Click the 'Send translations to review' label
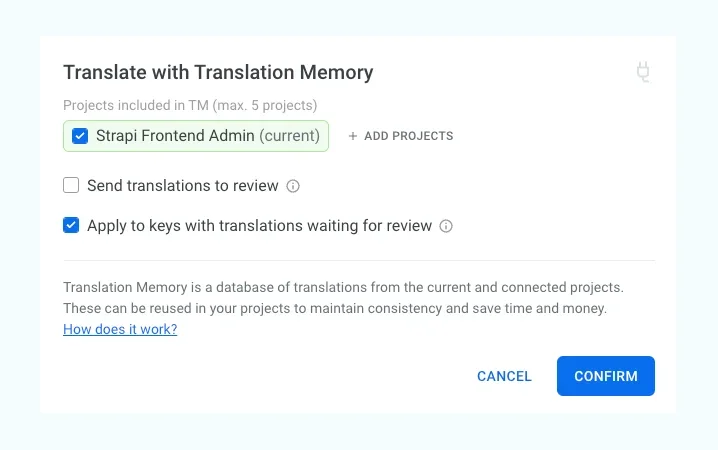 click(x=182, y=186)
